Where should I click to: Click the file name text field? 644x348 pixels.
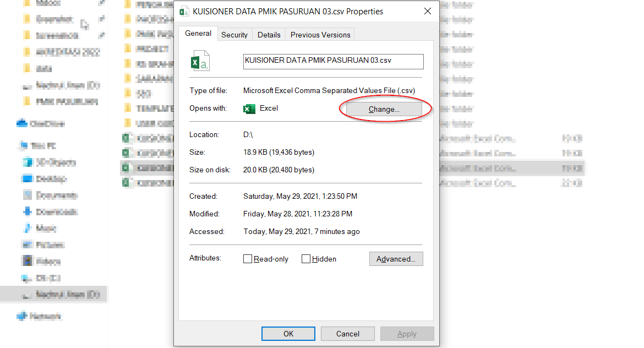point(333,61)
